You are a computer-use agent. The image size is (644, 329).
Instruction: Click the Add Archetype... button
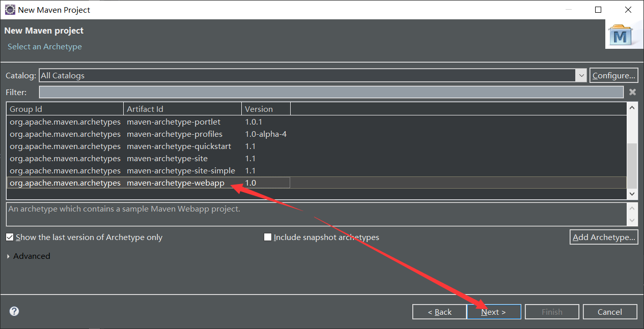pyautogui.click(x=604, y=237)
